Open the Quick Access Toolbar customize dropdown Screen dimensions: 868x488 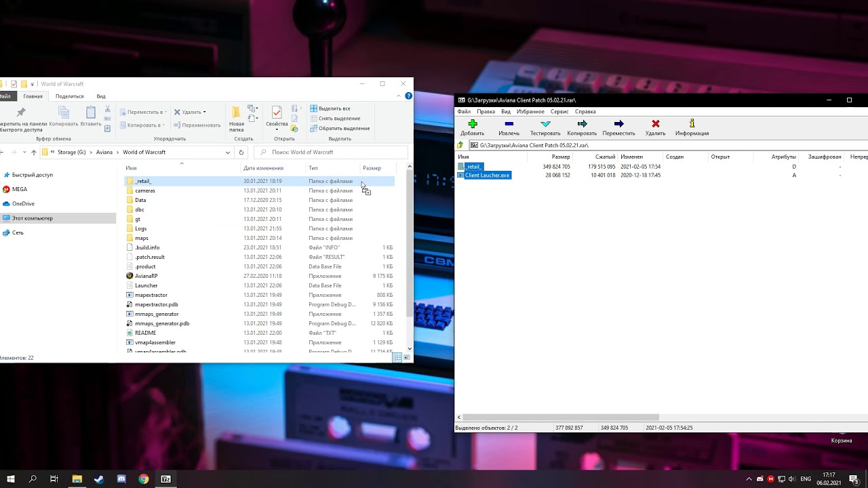pyautogui.click(x=33, y=84)
